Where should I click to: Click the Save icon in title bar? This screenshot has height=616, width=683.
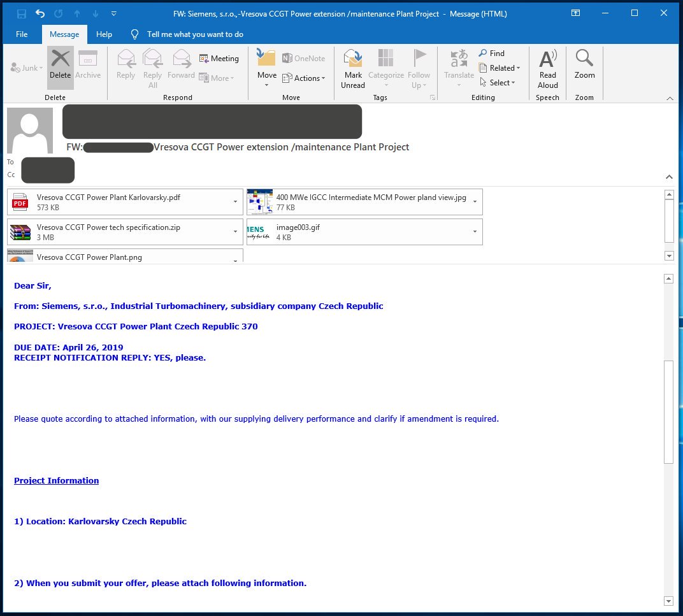pyautogui.click(x=22, y=13)
